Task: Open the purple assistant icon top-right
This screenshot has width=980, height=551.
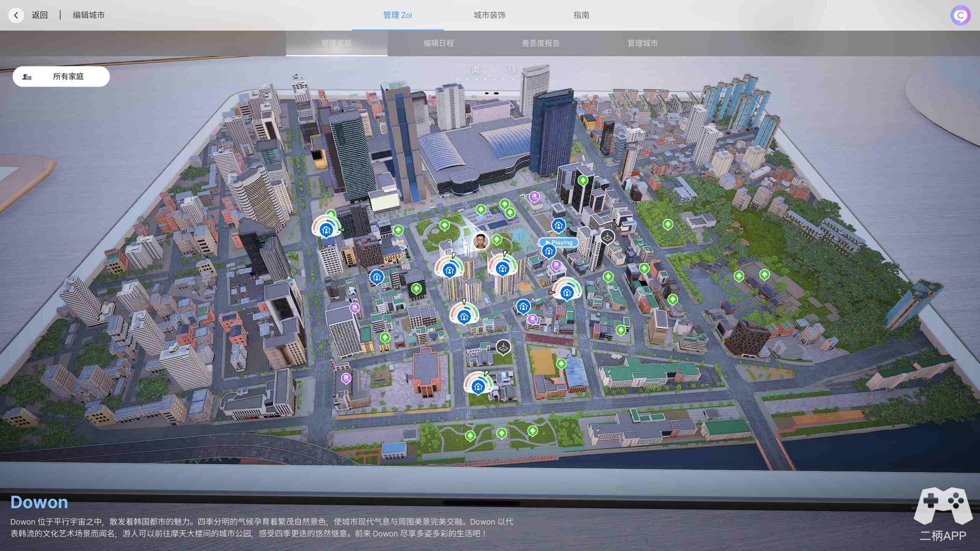Action: pos(960,15)
